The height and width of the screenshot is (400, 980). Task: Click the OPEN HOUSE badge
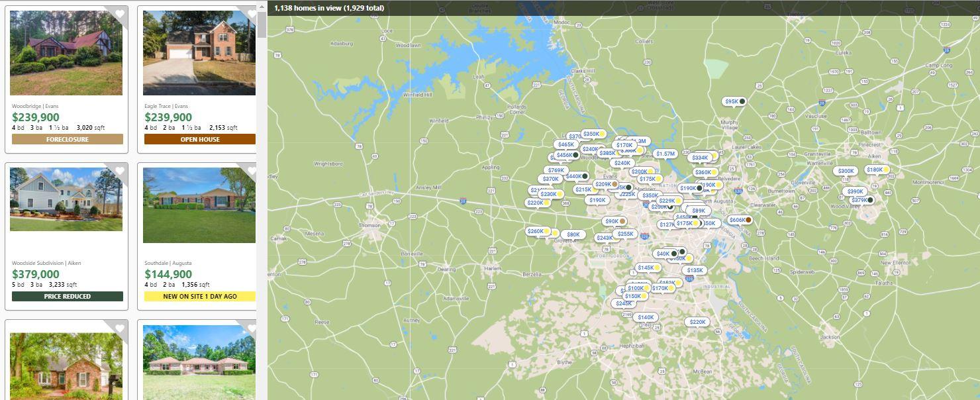(x=200, y=140)
